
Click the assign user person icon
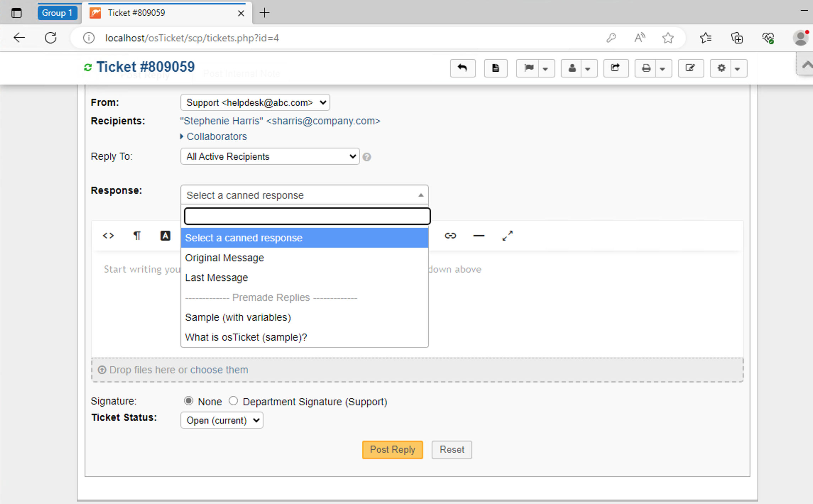pyautogui.click(x=572, y=68)
